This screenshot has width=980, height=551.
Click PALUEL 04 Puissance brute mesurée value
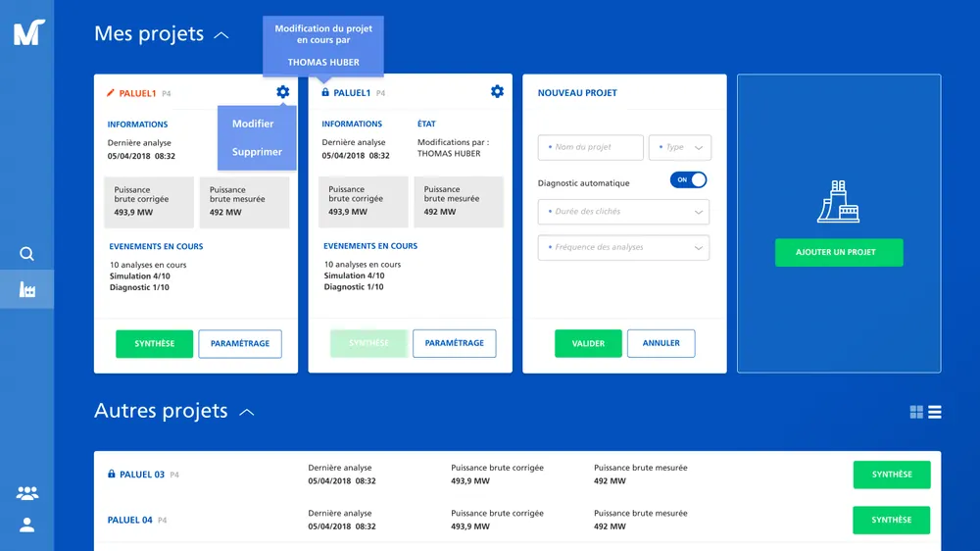coord(610,526)
